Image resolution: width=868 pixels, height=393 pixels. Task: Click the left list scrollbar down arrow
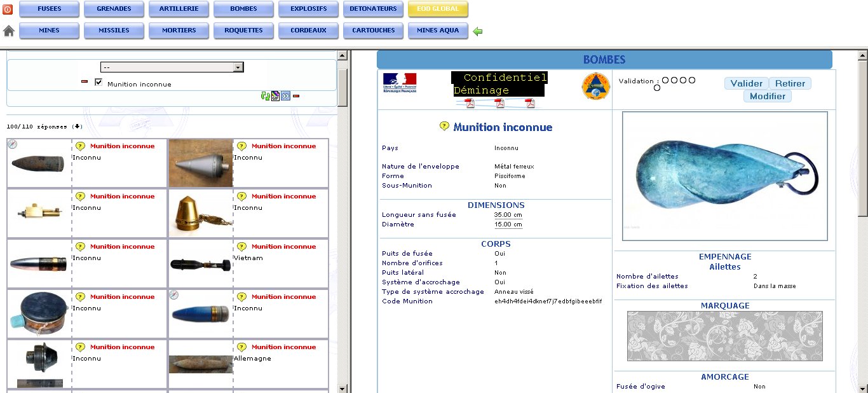click(343, 388)
